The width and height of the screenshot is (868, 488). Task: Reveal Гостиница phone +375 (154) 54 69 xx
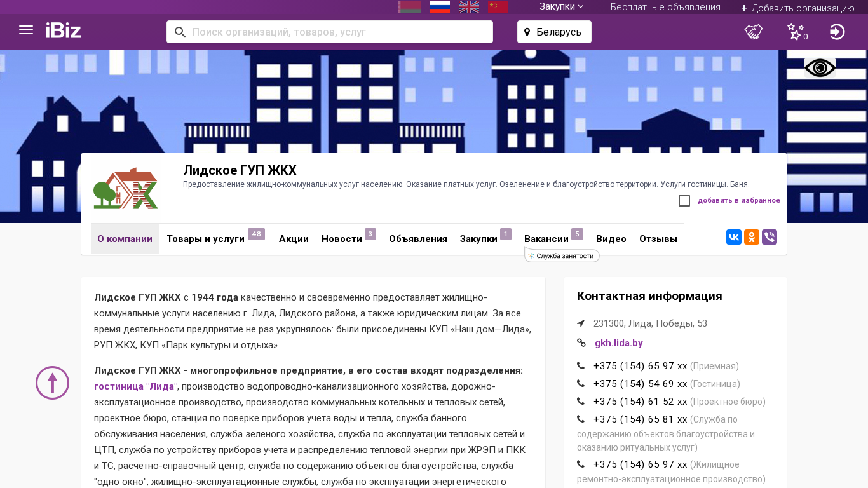[641, 384]
